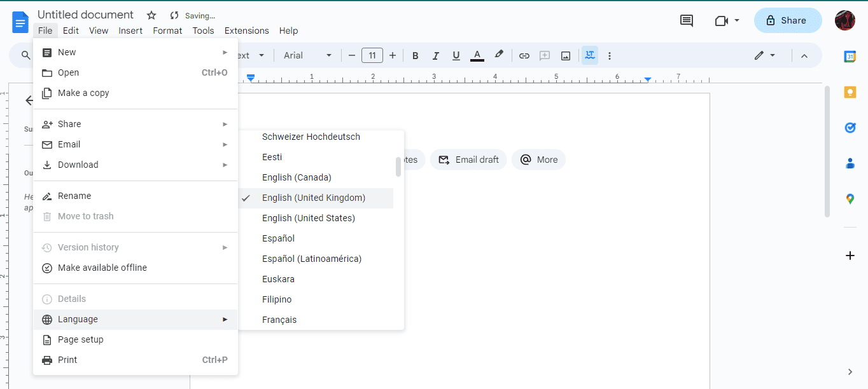Open the video call options dropdown
Viewport: 868px width, 389px height.
tap(736, 20)
